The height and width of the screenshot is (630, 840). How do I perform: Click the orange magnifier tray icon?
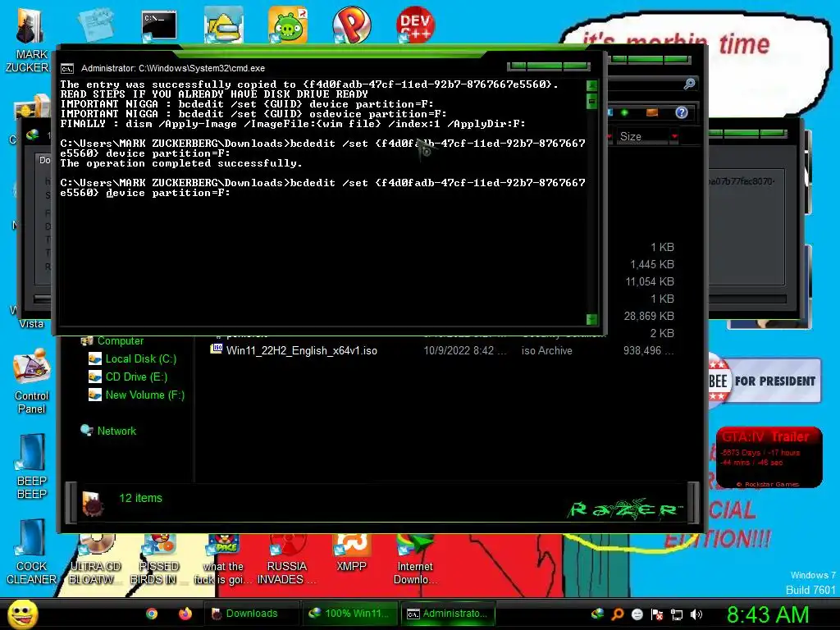[617, 614]
